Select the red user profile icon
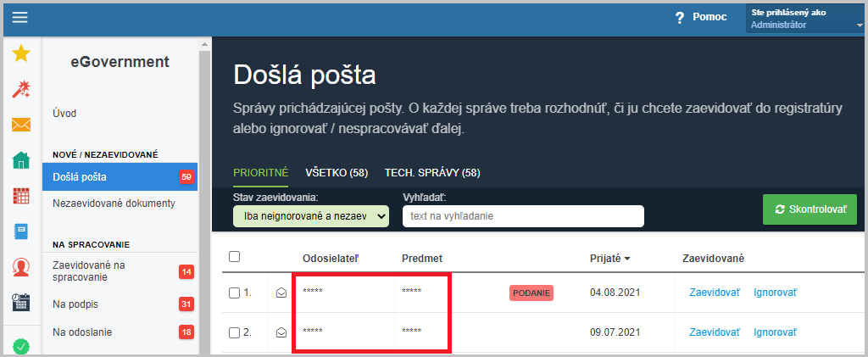This screenshot has height=357, width=868. [21, 267]
